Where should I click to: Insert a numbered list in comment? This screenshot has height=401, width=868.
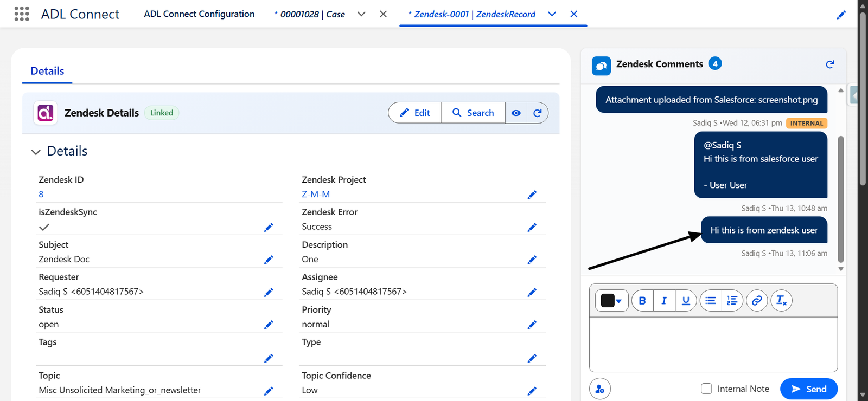(x=732, y=300)
